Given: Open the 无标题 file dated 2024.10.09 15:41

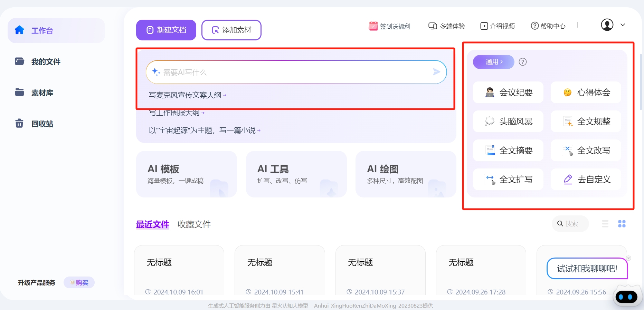Looking at the screenshot, I should (280, 270).
